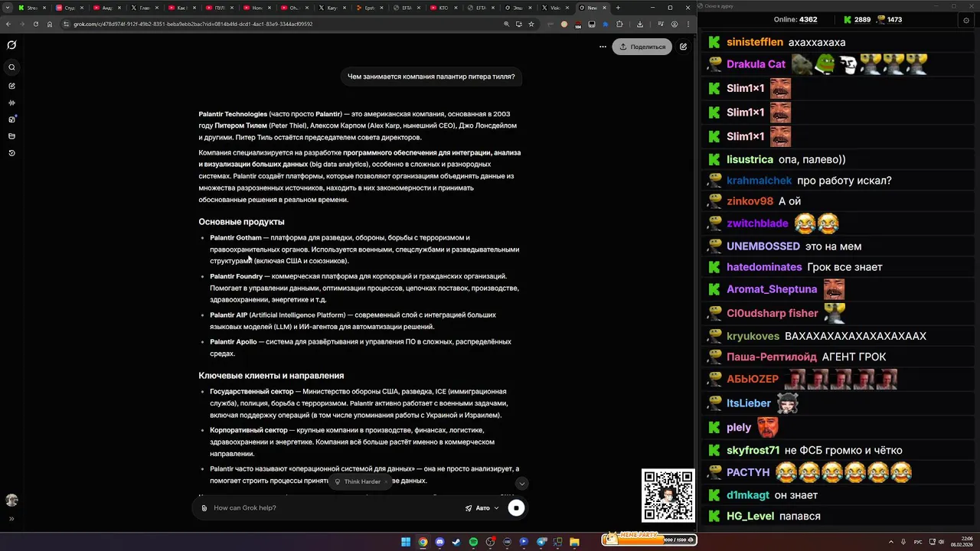Open the Windows Start menu
The height and width of the screenshot is (551, 980).
click(x=406, y=542)
